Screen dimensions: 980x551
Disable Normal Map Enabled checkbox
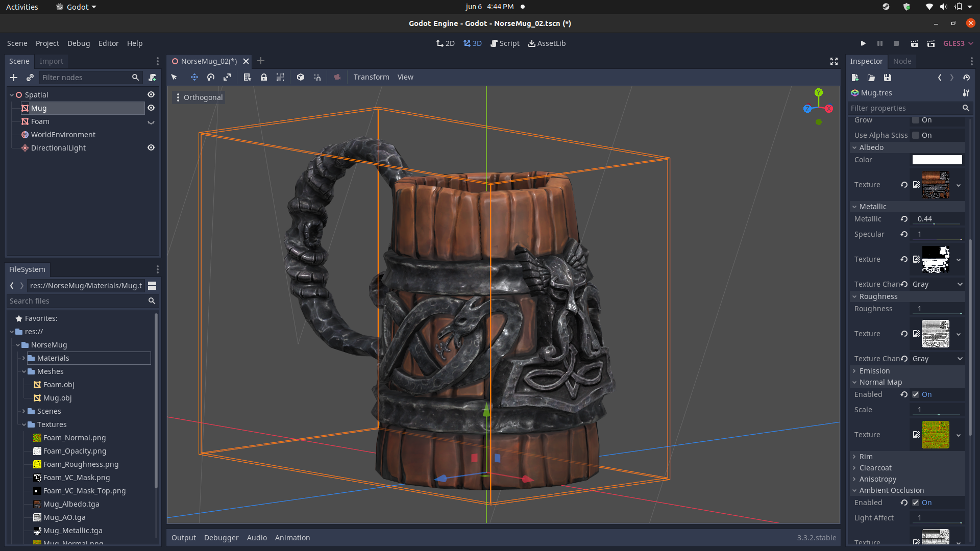pos(916,394)
